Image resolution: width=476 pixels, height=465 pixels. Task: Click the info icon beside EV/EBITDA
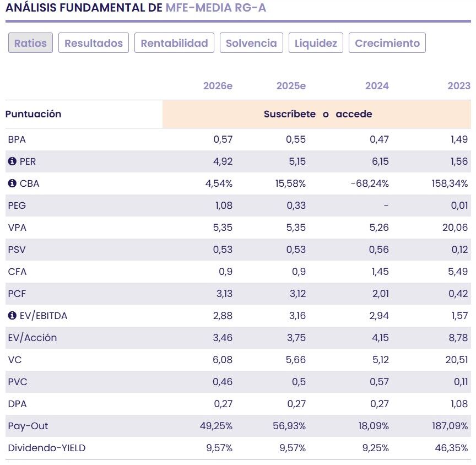pyautogui.click(x=12, y=316)
